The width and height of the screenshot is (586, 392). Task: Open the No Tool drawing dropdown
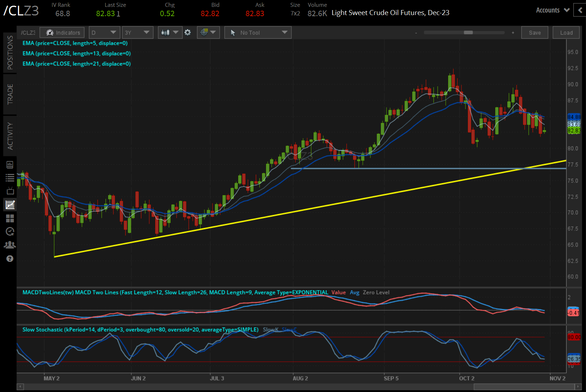tap(258, 32)
